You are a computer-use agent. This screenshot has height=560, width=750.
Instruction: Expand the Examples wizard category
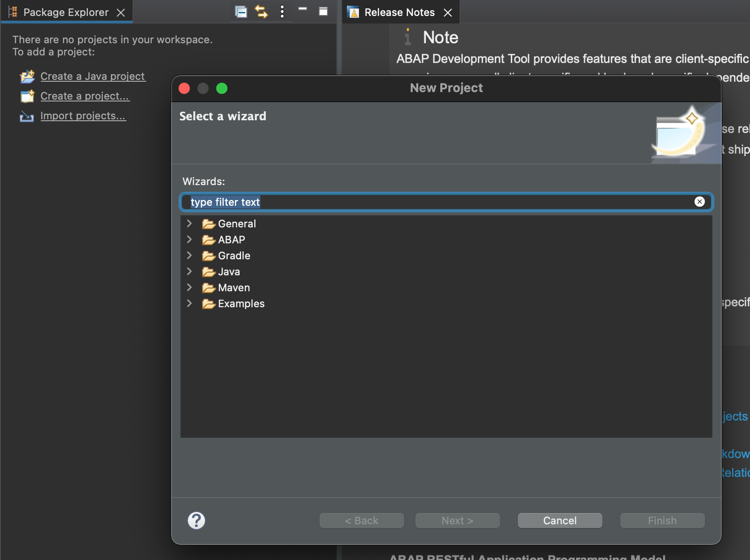click(189, 303)
